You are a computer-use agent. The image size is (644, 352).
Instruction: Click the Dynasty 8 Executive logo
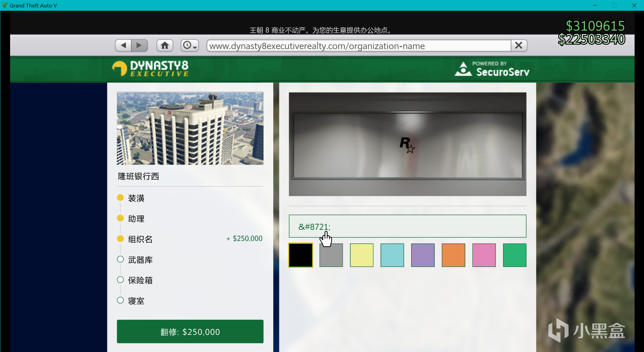click(x=150, y=69)
